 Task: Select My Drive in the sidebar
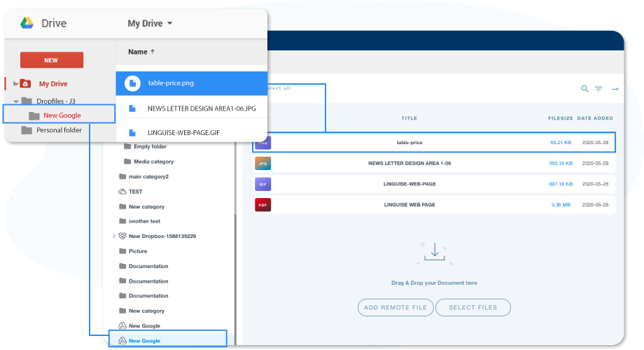coord(53,84)
